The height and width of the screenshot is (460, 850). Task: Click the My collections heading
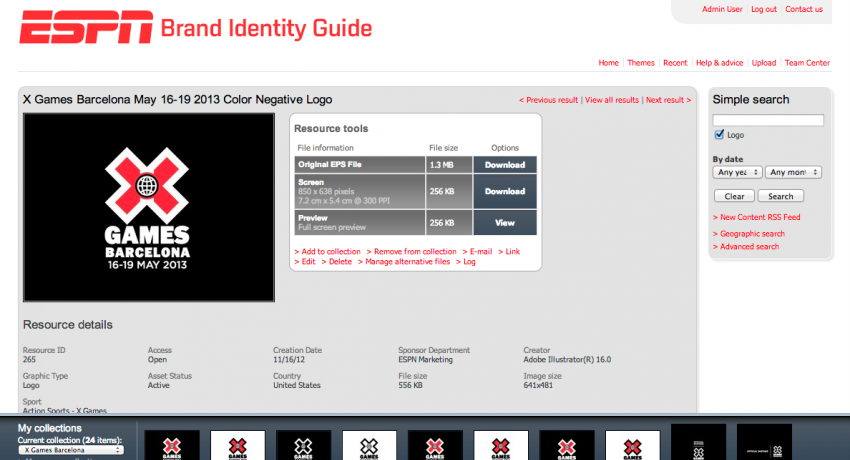pos(49,428)
